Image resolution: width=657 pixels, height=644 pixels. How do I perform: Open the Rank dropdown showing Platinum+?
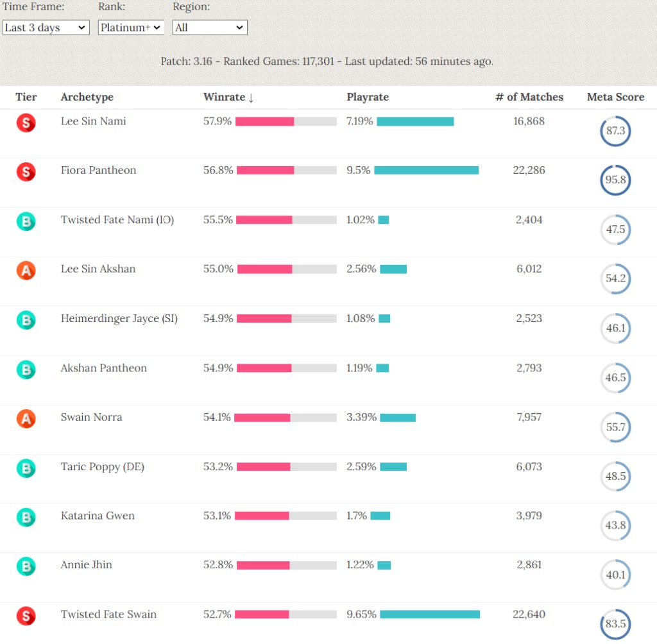pyautogui.click(x=131, y=28)
